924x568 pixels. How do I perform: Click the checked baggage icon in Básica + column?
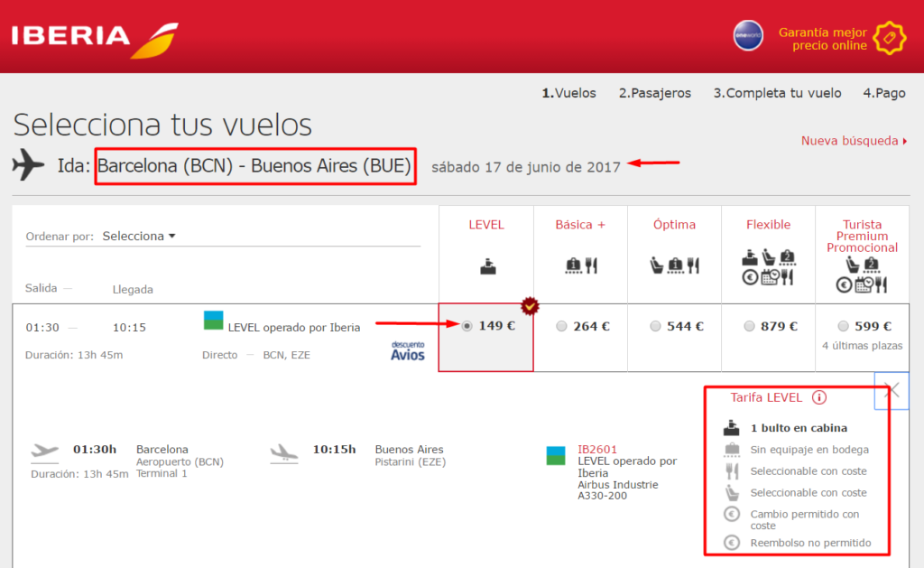573,264
